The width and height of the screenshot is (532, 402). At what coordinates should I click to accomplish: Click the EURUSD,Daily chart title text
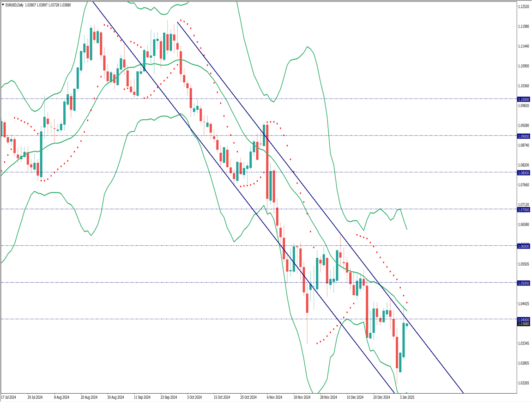pos(18,4)
